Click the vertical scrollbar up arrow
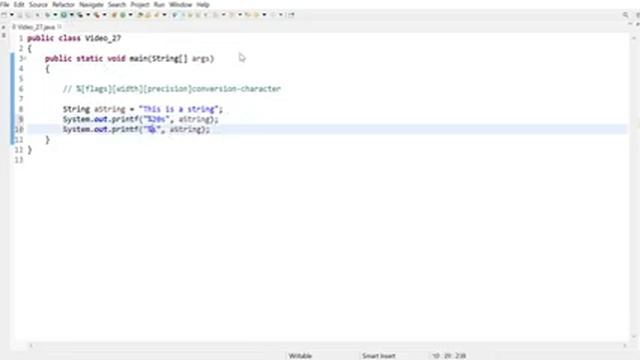Image resolution: width=640 pixels, height=360 pixels. [634, 38]
